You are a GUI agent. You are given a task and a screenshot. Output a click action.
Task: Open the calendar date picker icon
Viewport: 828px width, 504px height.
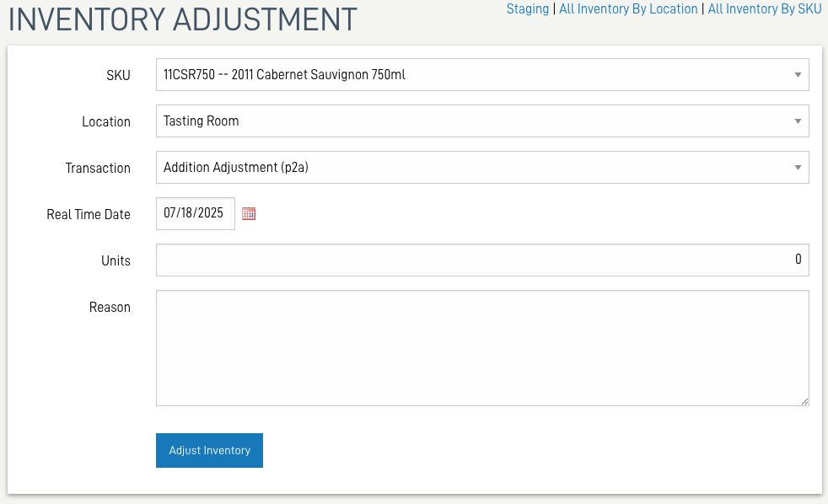click(249, 214)
